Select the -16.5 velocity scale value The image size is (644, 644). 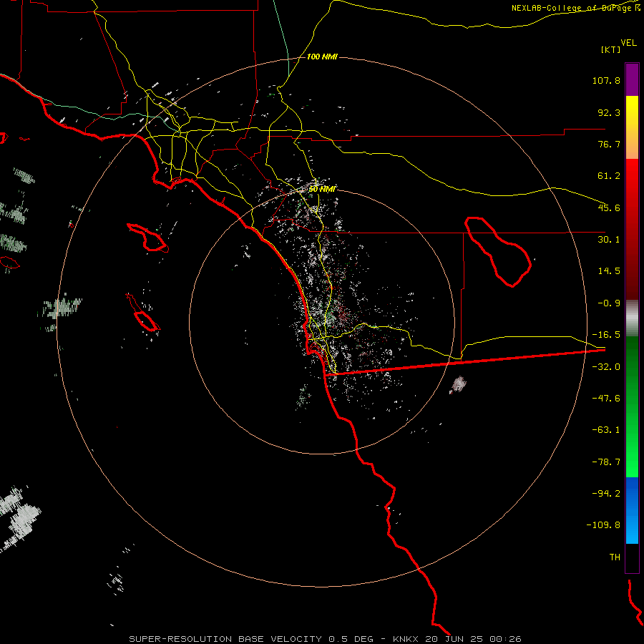(x=606, y=335)
